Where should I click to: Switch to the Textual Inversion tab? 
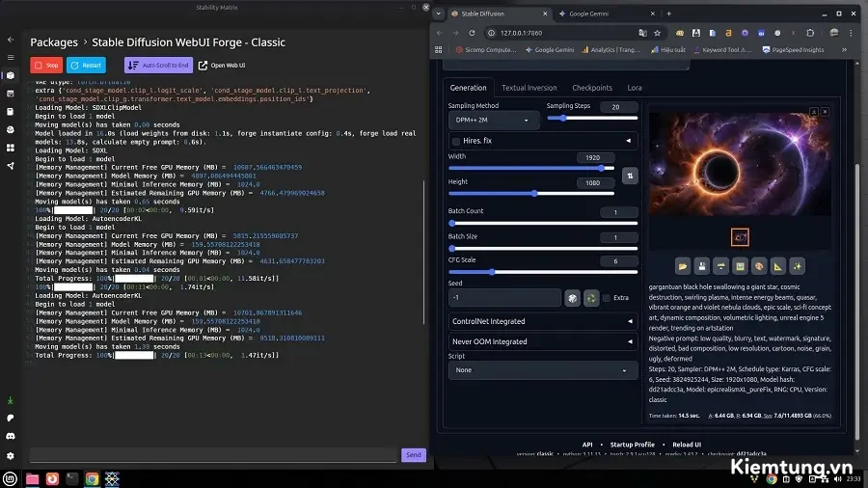529,88
